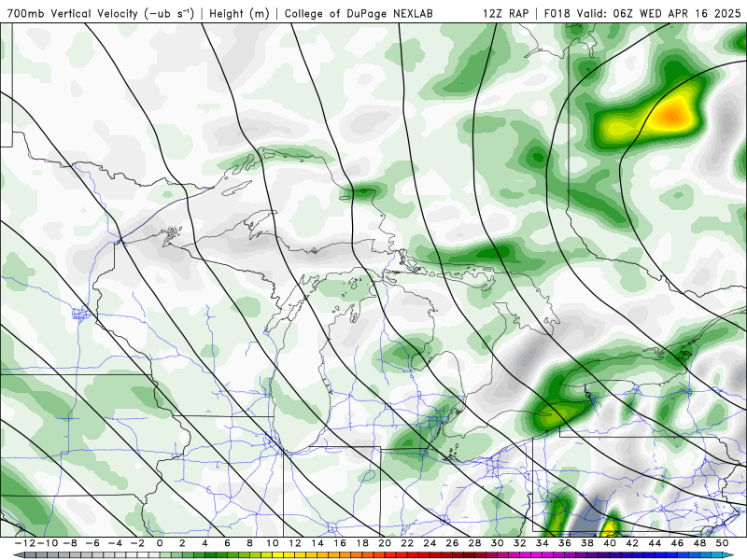
Task: Click the "20" color scale label
Action: pos(385,543)
